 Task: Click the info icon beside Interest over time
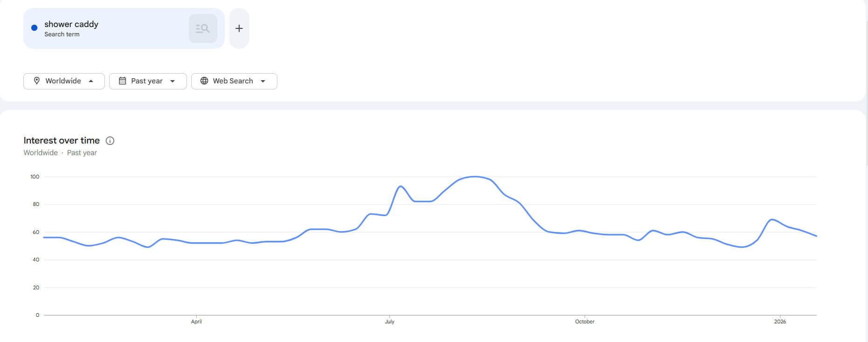pos(110,141)
